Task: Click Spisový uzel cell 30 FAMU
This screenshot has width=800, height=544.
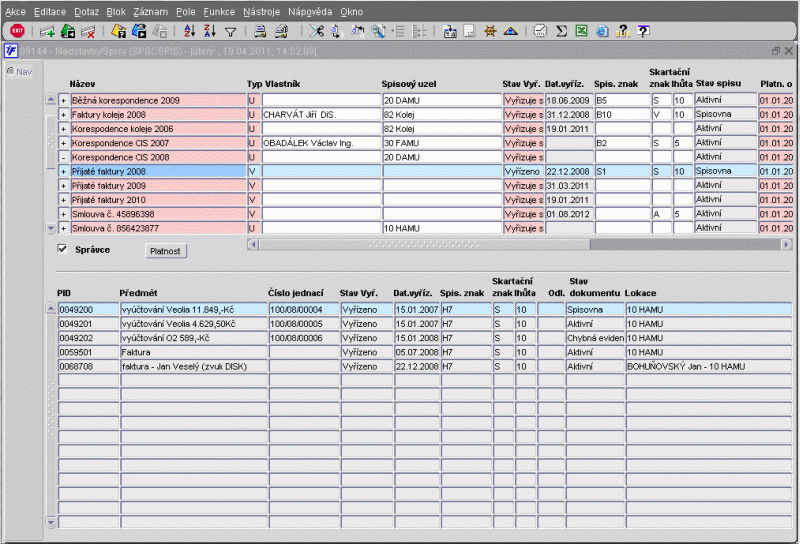Action: [442, 143]
